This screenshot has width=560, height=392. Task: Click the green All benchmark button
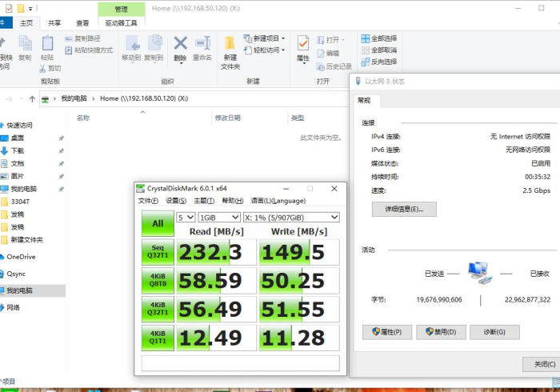pyautogui.click(x=158, y=224)
